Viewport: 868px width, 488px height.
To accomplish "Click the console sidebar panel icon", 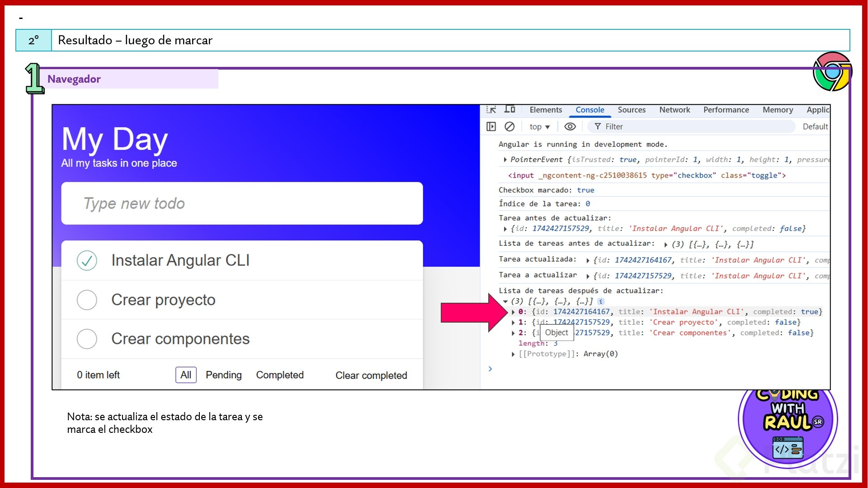I will [x=491, y=127].
